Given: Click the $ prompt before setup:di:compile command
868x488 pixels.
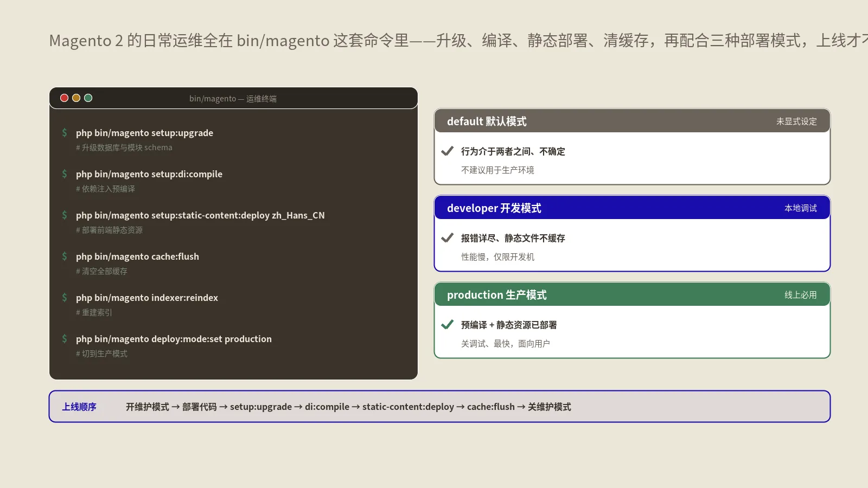Looking at the screenshot, I should tap(65, 174).
